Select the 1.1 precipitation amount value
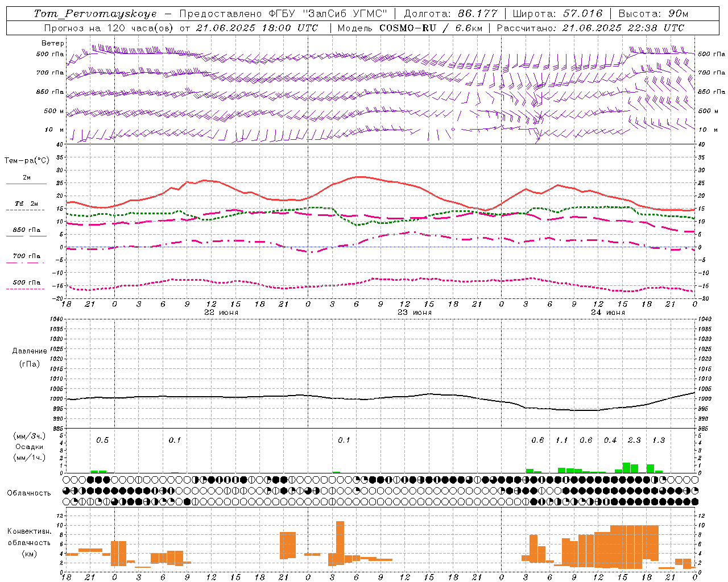Screen dimensions: 728x582 click(562, 440)
